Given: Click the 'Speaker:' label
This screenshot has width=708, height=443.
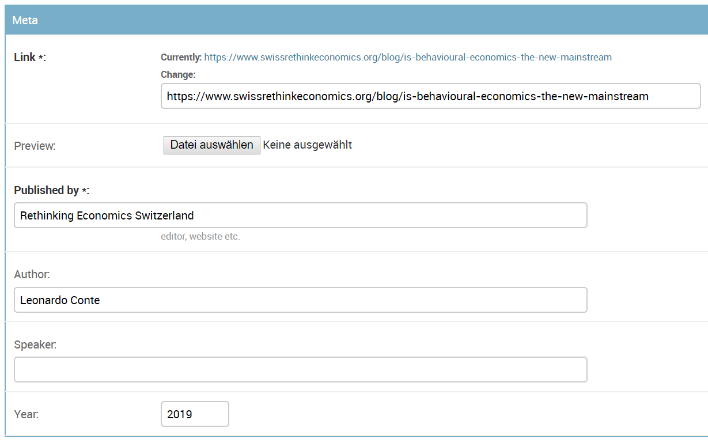Looking at the screenshot, I should click(x=35, y=345).
